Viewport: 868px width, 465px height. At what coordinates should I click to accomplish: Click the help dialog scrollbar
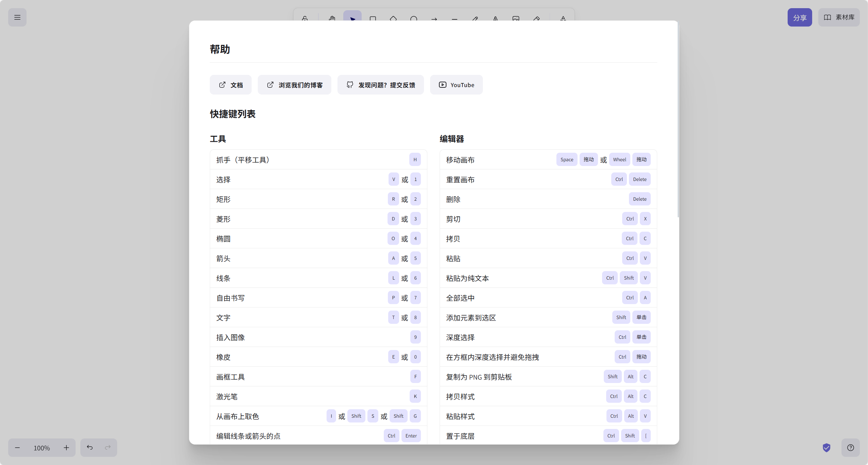[678, 120]
